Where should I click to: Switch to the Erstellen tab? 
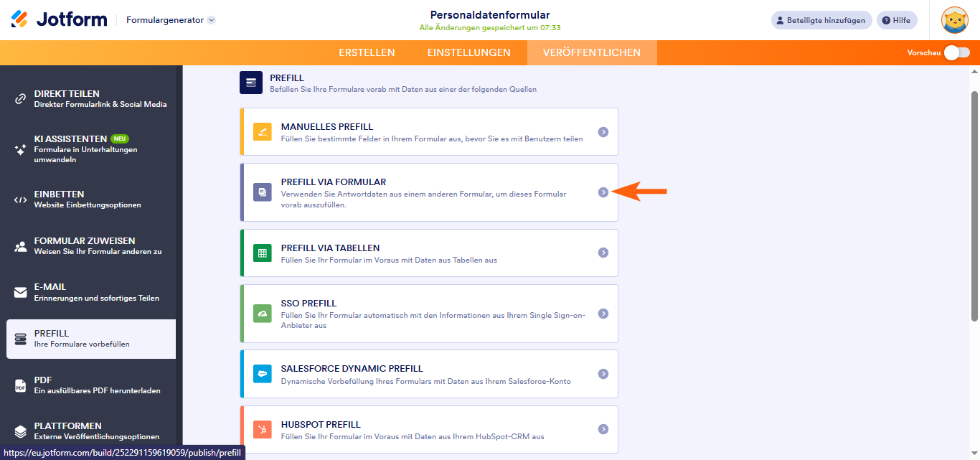[x=367, y=52]
